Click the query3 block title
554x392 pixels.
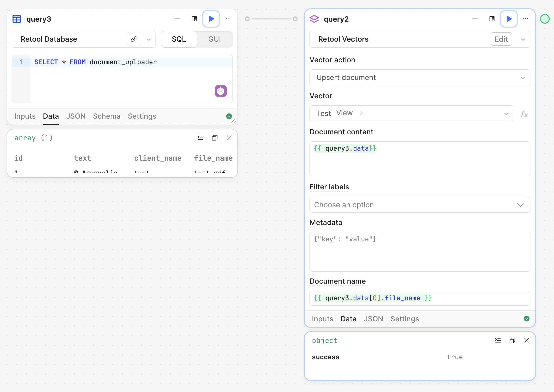(39, 19)
